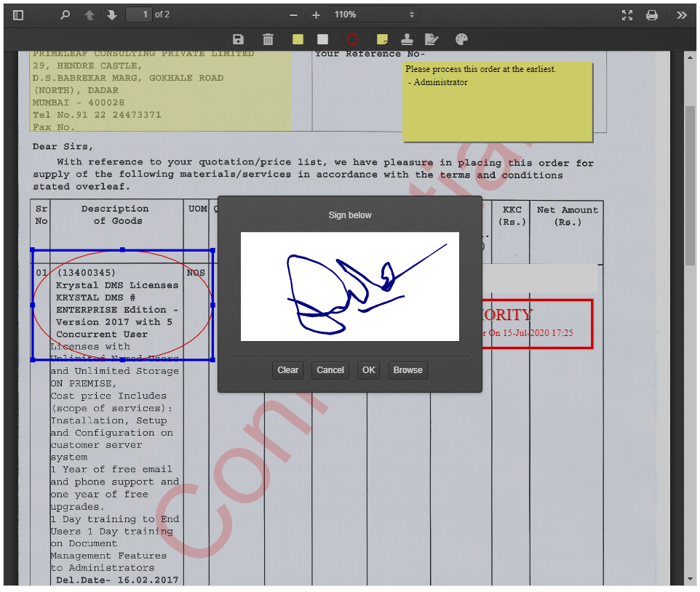
Task: Delete annotation with the trash icon
Action: (268, 39)
